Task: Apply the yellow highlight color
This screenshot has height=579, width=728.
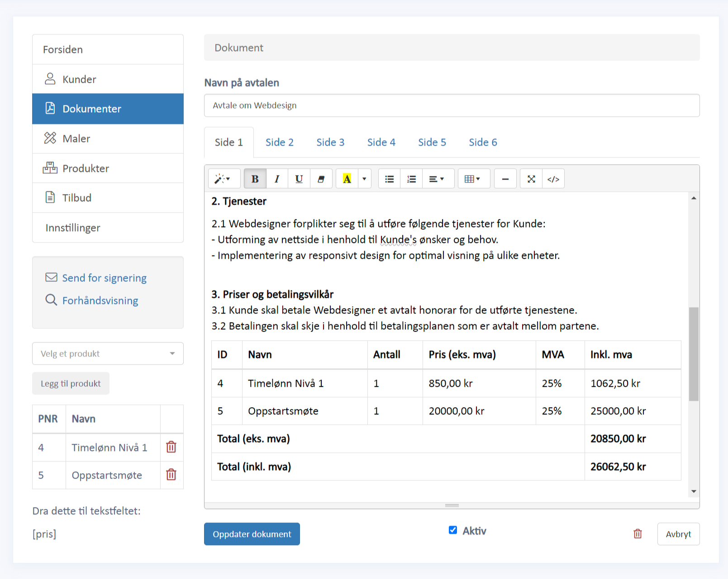Action: pyautogui.click(x=347, y=179)
